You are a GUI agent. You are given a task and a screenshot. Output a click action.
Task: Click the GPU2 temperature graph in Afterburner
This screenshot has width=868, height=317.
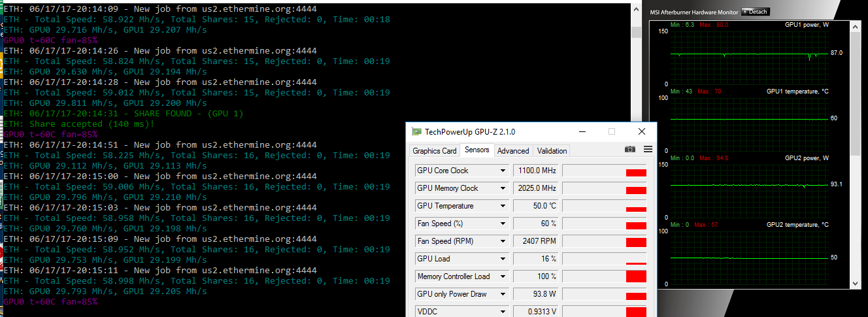pos(750,257)
